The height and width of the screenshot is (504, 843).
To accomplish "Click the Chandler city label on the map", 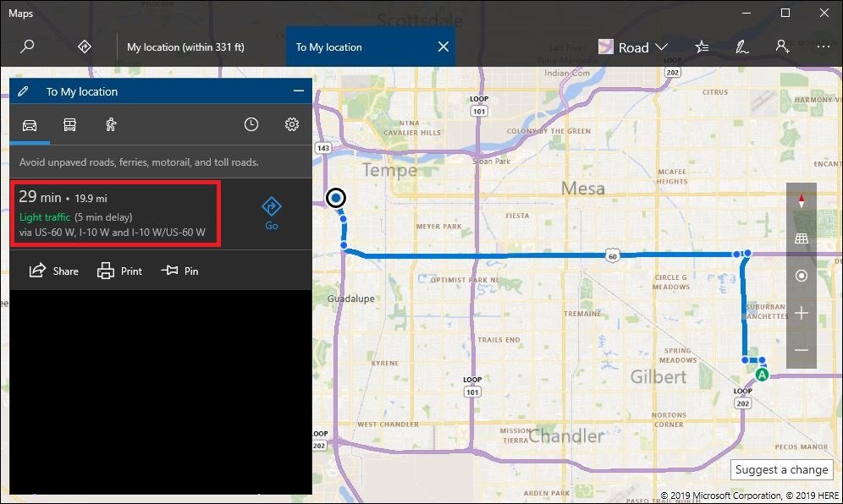I will tap(566, 436).
